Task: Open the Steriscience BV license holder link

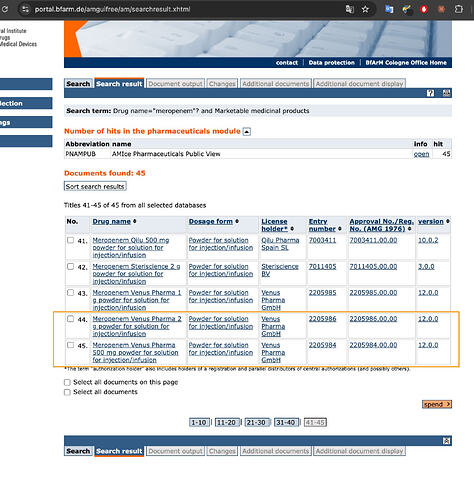Action: tap(280, 270)
